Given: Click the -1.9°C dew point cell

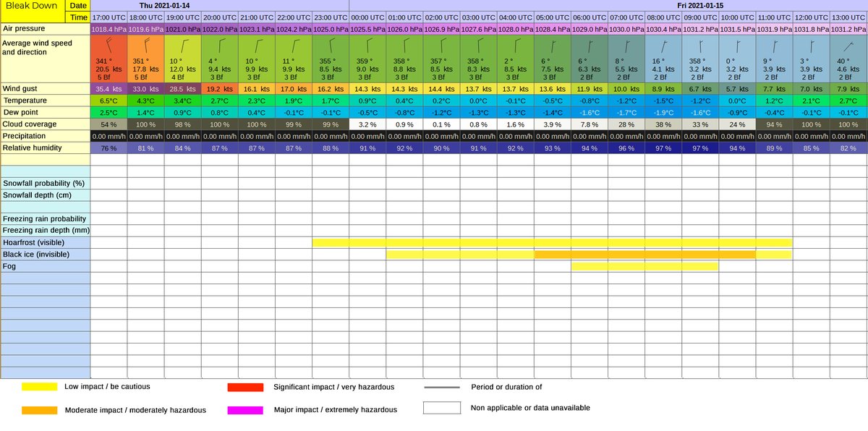Looking at the screenshot, I should (663, 112).
